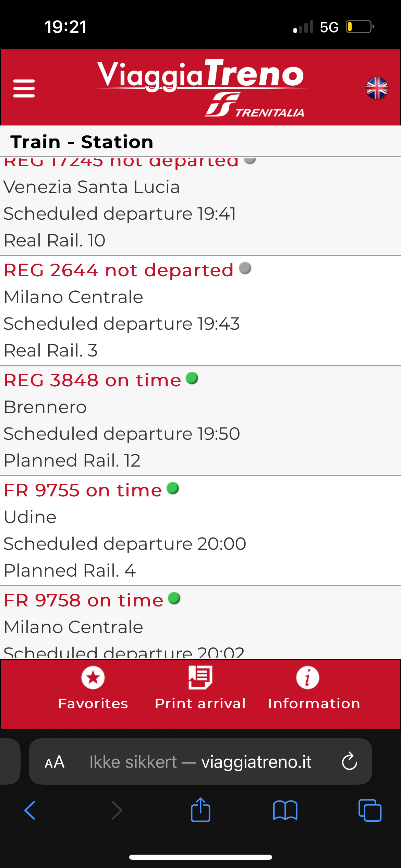Open train REG 2644 details

tap(119, 270)
